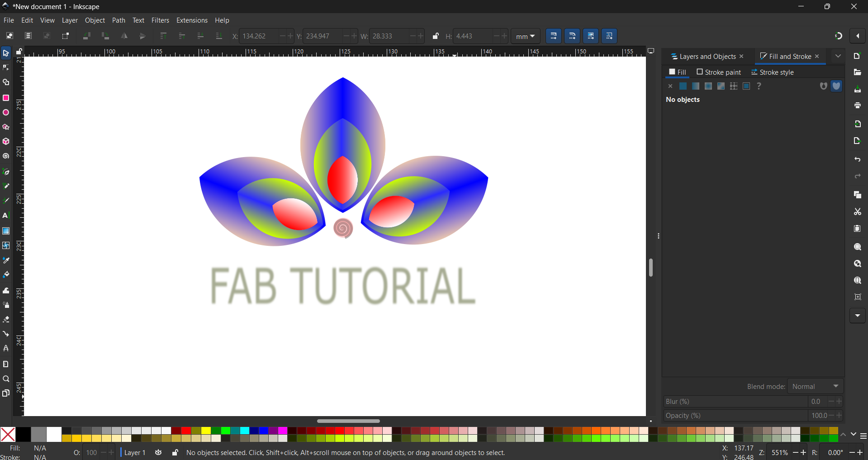
Task: Show previous palette row arrow
Action: click(843, 435)
